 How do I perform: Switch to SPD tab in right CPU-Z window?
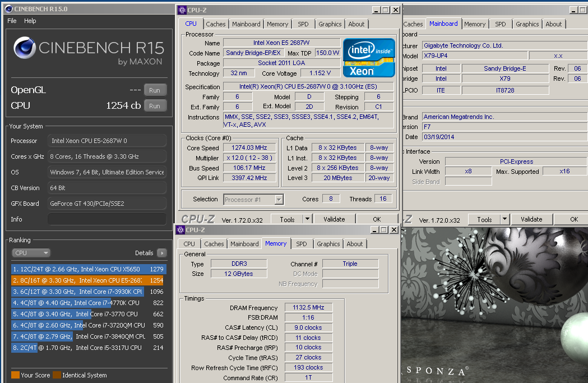[500, 24]
